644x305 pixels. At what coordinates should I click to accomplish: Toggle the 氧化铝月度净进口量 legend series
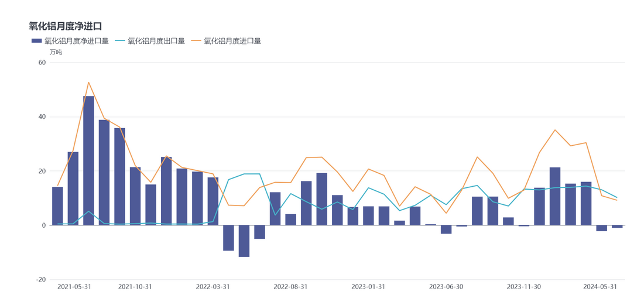point(70,40)
